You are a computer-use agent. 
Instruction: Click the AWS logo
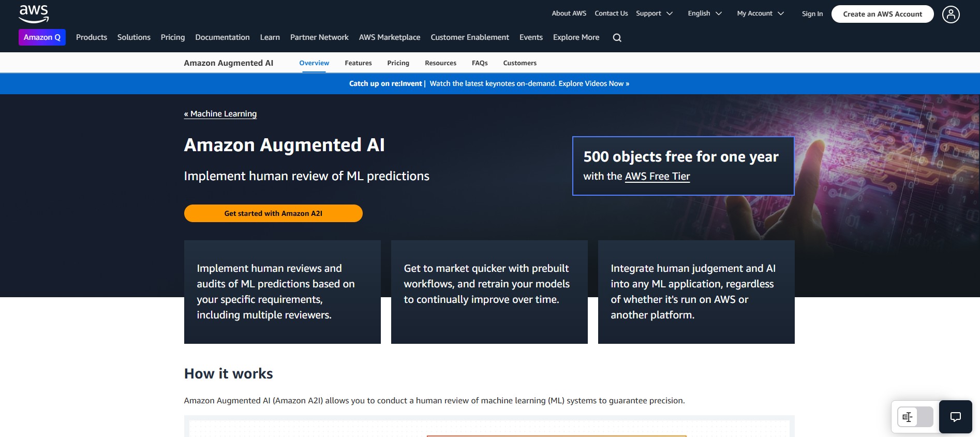(34, 14)
